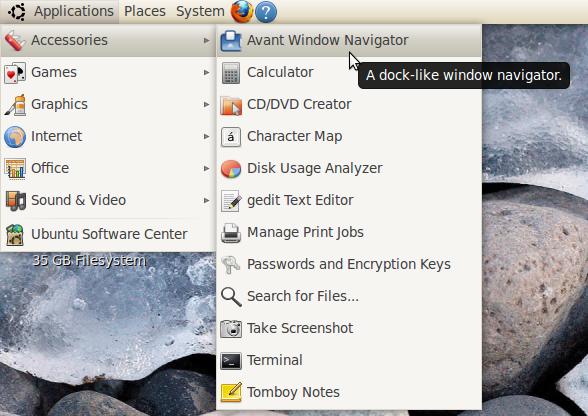Expand Accessories submenu arrow
Viewport: 588px width, 416px height.
pos(207,40)
